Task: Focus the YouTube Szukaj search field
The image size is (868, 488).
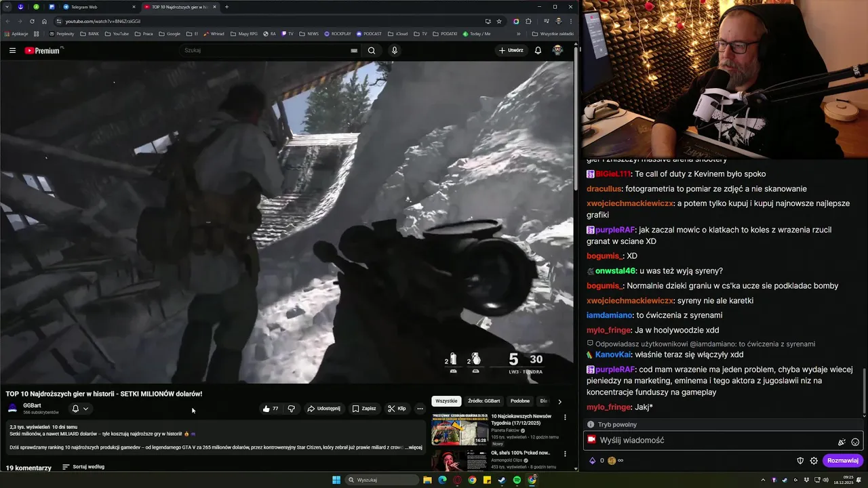Action: [x=270, y=50]
